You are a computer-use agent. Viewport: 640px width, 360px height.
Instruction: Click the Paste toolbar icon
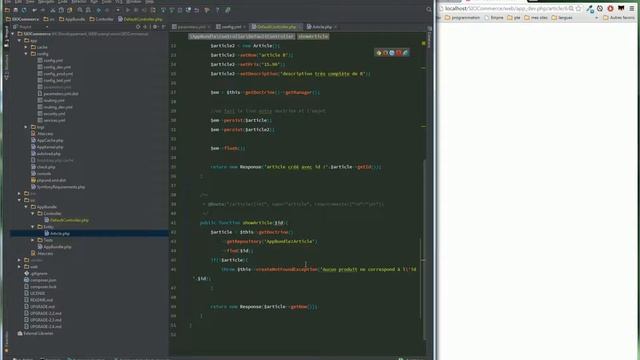(x=69, y=10)
